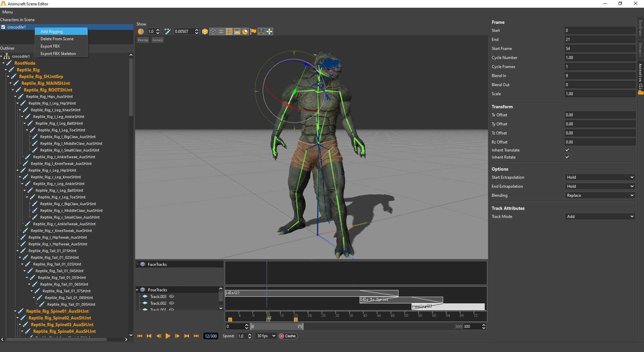Viewport: 644px width, 352px height.
Task: Click the PoseTracks layers icon
Action: pyautogui.click(x=143, y=290)
